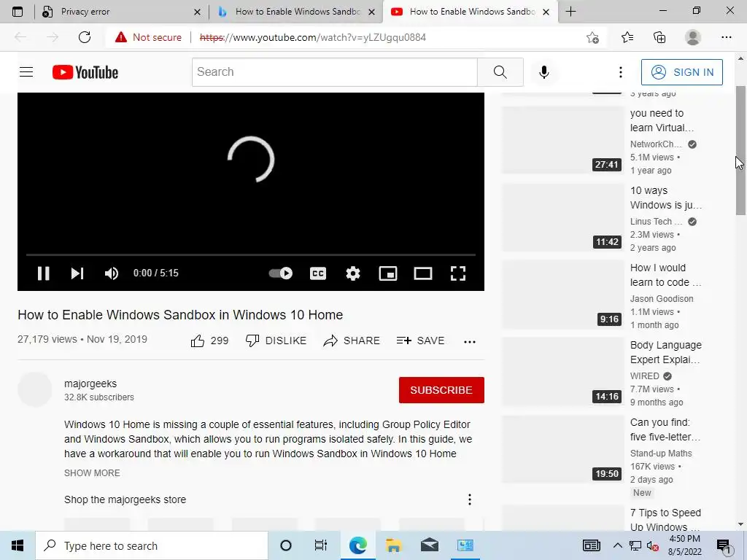Open more actions menu beside SAVE
The height and width of the screenshot is (560, 747).
[x=470, y=341]
